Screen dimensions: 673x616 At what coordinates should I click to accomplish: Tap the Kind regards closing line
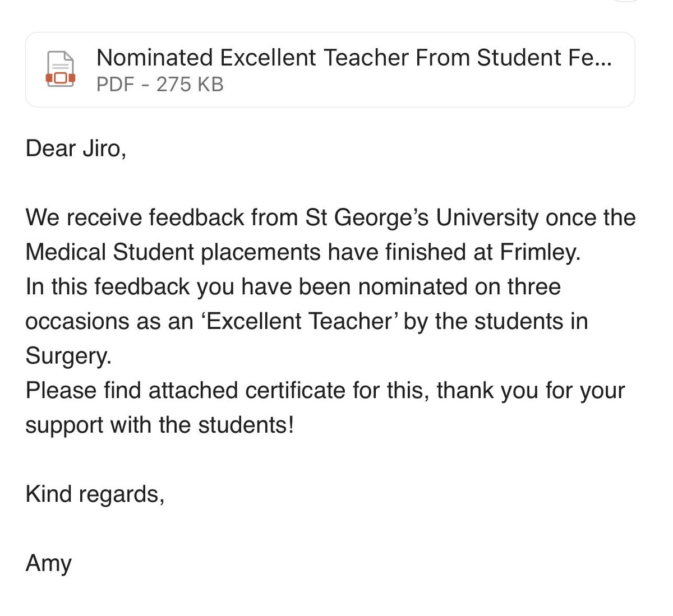(95, 494)
